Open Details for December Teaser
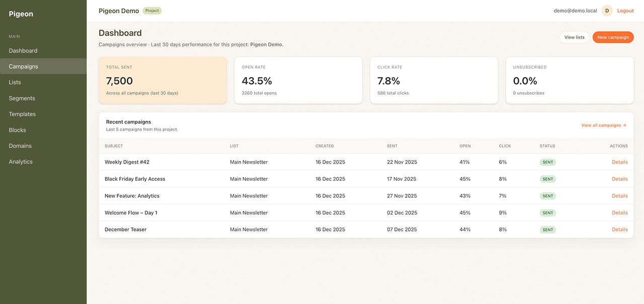Screen dimensions: 644x304 point(619,229)
